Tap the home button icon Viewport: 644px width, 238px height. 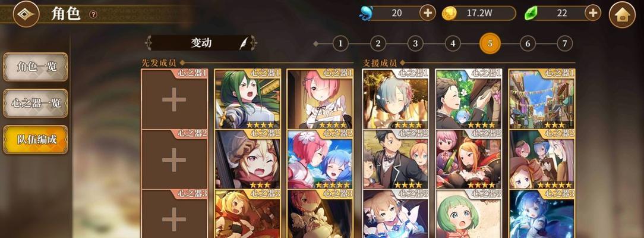(x=622, y=14)
